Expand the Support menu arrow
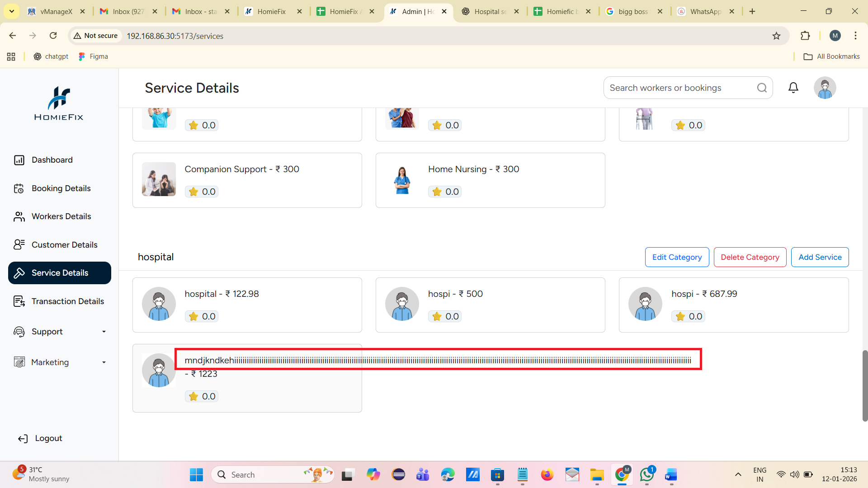The width and height of the screenshot is (868, 488). (104, 332)
